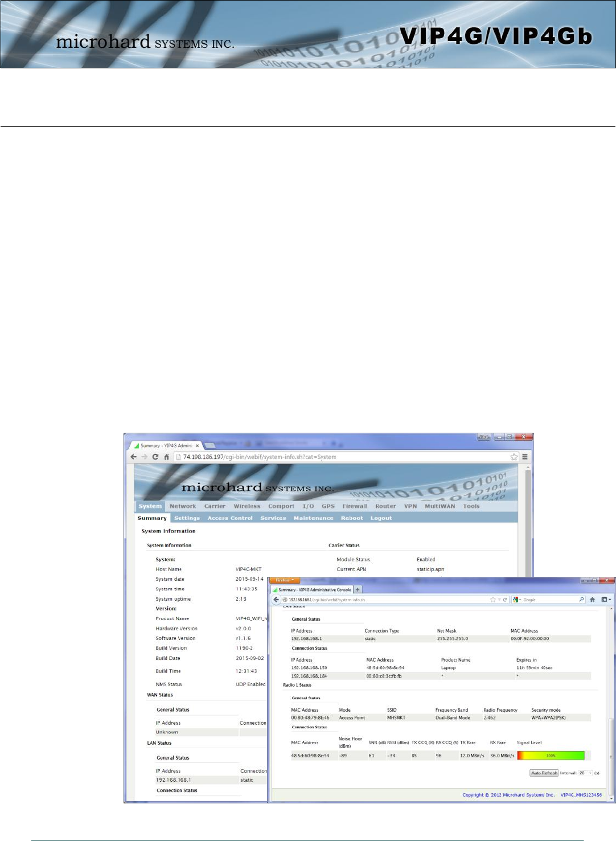616x841 pixels.
Task: Click the System date value 2015-09-14
Action: (250, 579)
